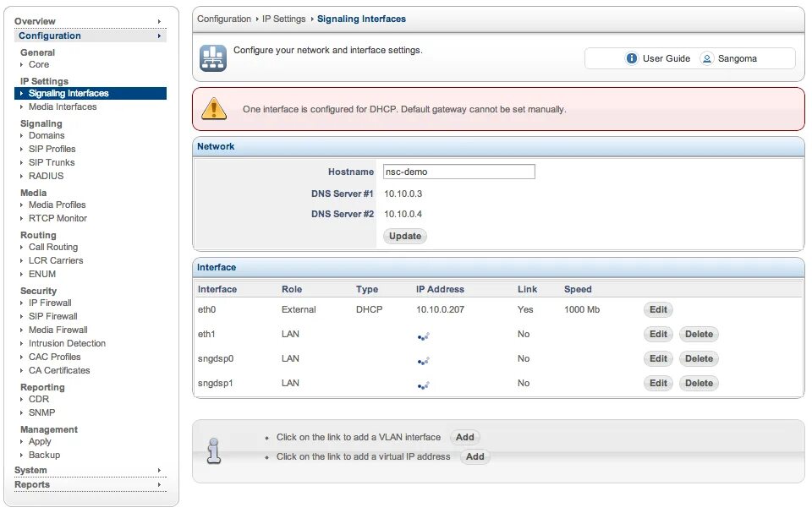Open the System section

(x=30, y=470)
